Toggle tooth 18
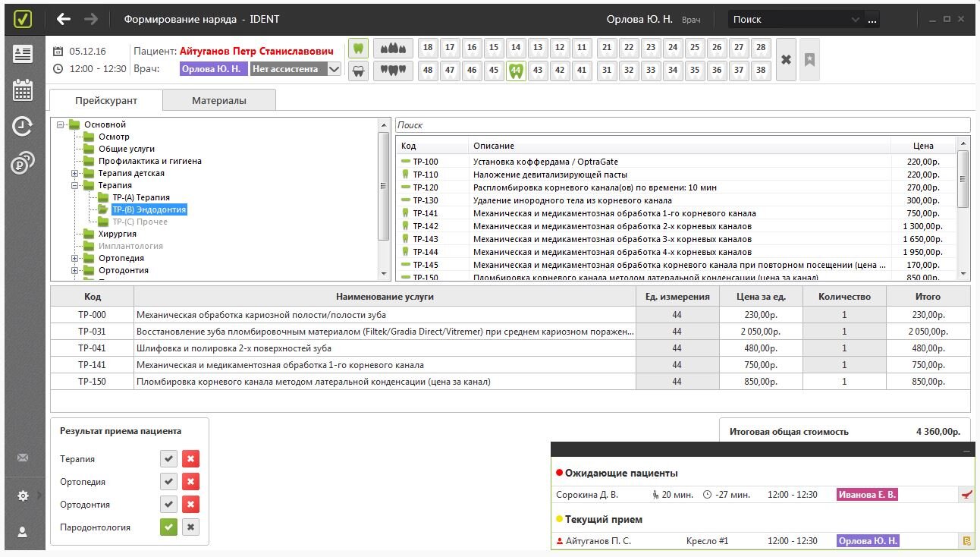 click(x=428, y=49)
